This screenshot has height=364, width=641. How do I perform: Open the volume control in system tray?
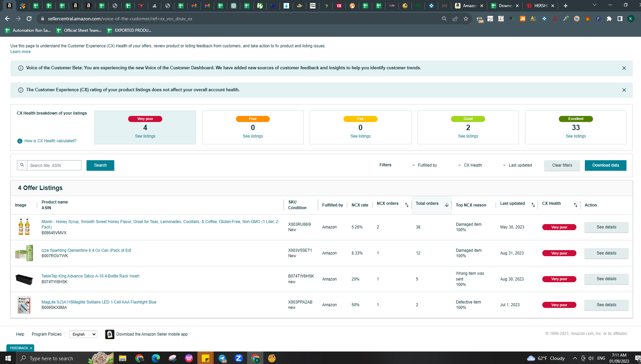tap(591, 358)
